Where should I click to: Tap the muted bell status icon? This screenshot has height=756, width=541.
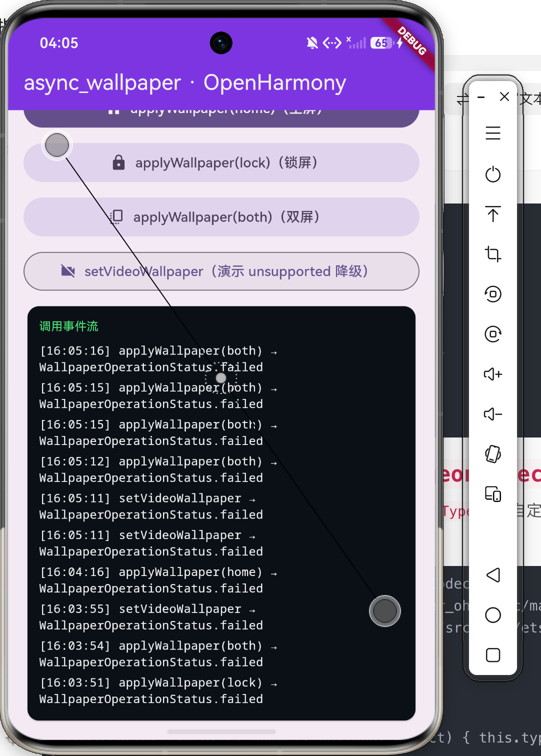(x=312, y=43)
